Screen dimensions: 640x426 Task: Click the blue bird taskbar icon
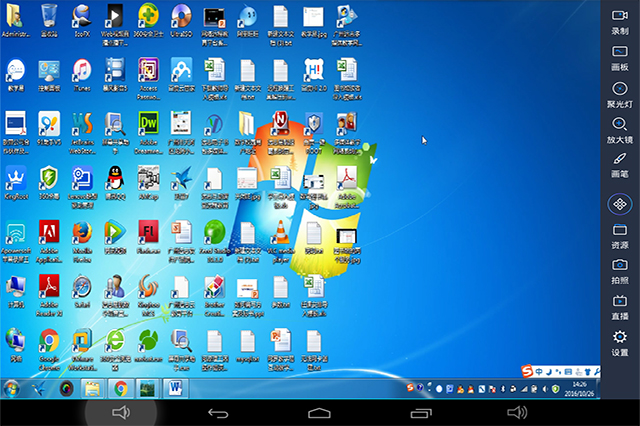(x=39, y=388)
